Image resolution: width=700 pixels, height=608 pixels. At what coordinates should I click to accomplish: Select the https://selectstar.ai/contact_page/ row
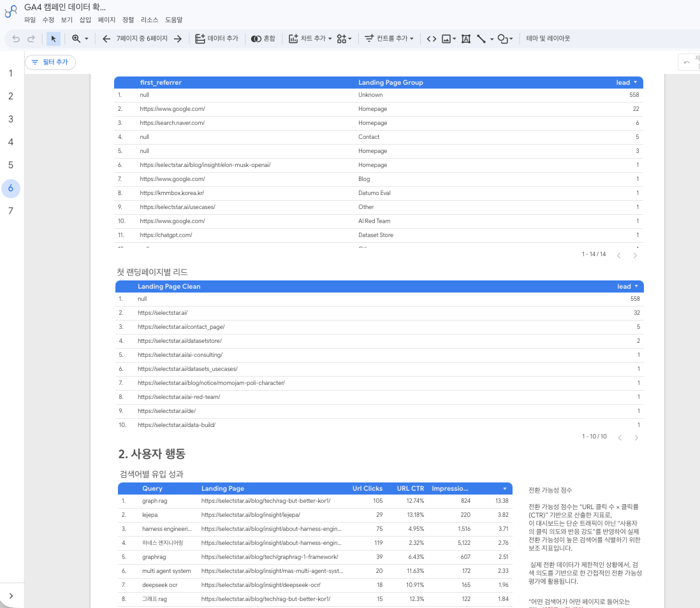pos(379,327)
